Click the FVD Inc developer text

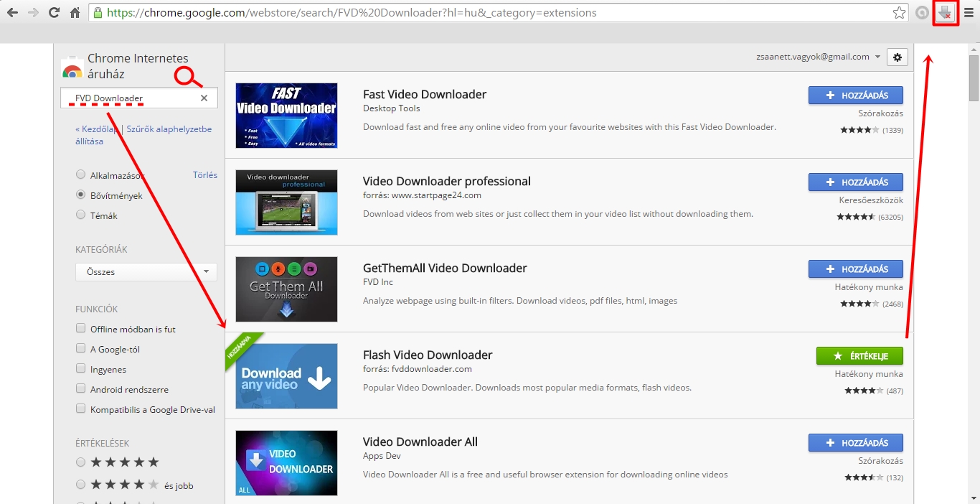[x=378, y=282]
